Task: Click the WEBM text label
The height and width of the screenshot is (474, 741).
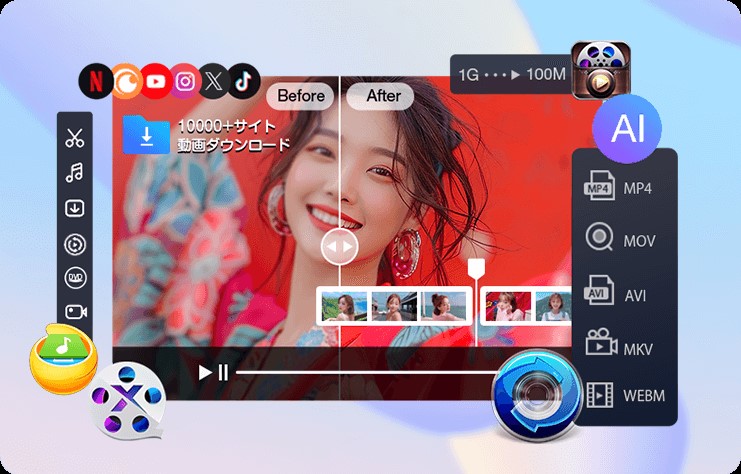Action: 644,396
